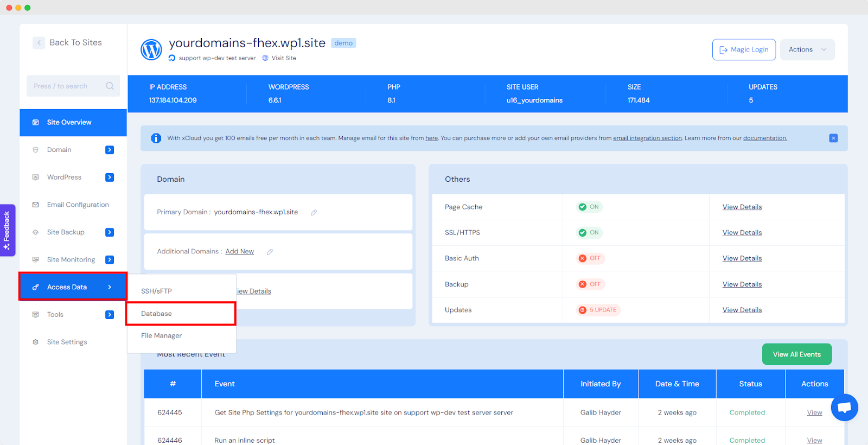Select SSH/sFTP from the Access Data submenu

click(182, 291)
